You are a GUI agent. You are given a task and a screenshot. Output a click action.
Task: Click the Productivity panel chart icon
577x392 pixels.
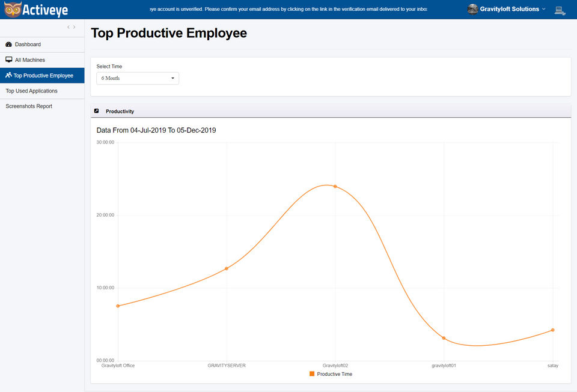point(97,111)
